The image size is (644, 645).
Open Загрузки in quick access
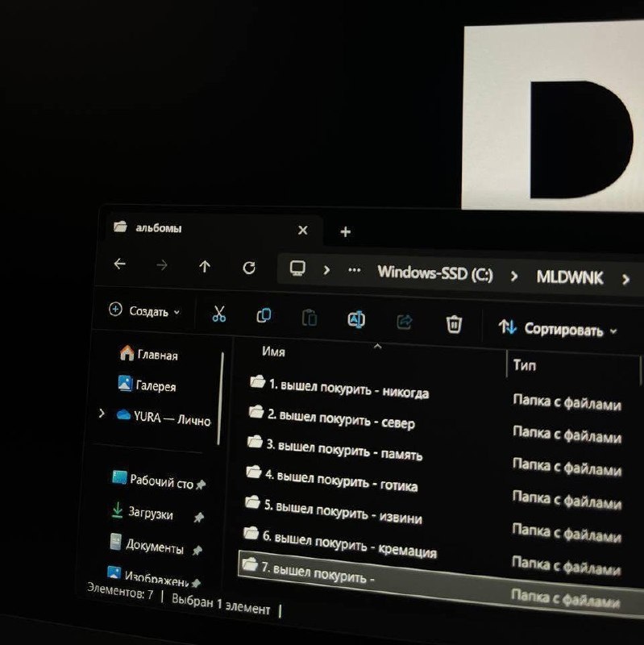[x=143, y=511]
